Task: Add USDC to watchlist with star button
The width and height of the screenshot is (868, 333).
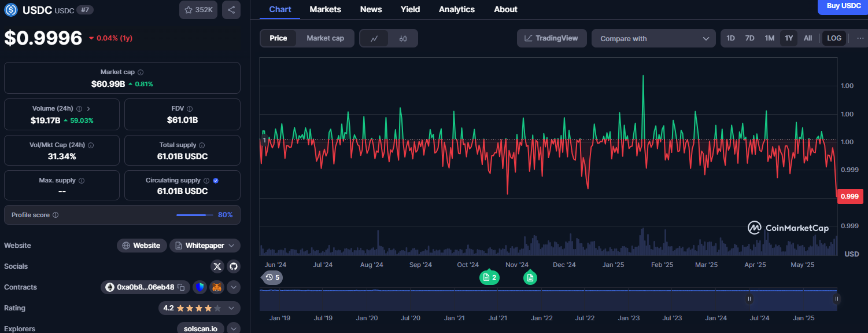Action: 198,10
